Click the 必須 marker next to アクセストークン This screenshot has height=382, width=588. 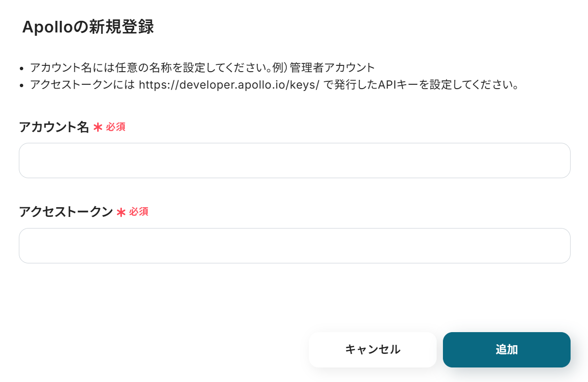[x=139, y=212]
